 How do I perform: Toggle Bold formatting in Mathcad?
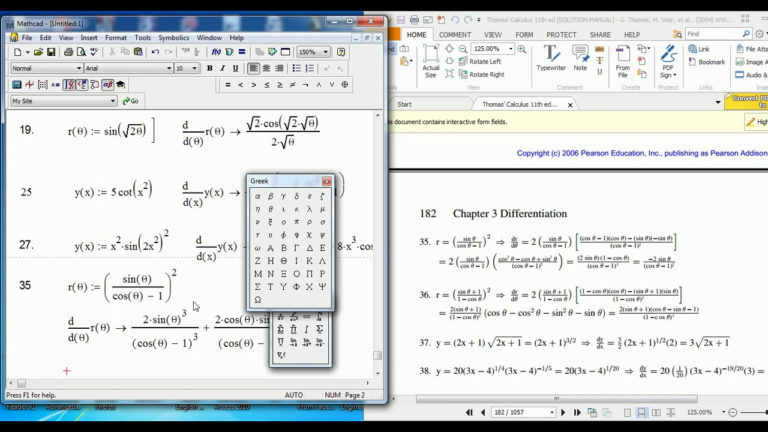[x=209, y=68]
